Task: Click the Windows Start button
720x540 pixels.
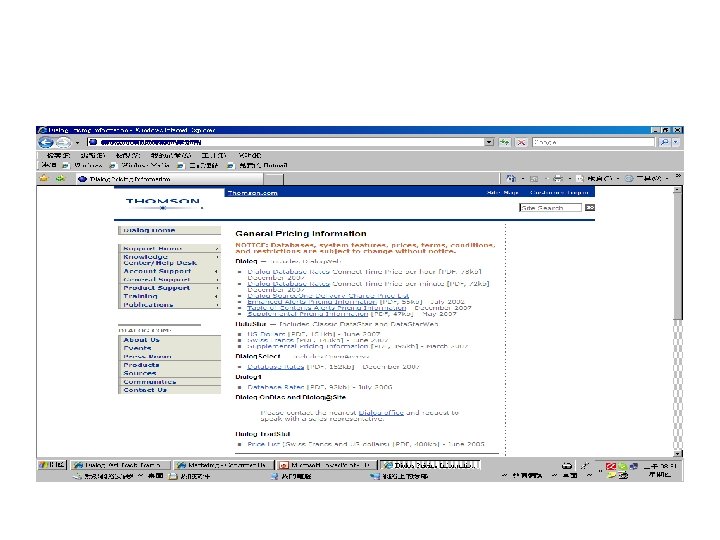Action: [52, 465]
